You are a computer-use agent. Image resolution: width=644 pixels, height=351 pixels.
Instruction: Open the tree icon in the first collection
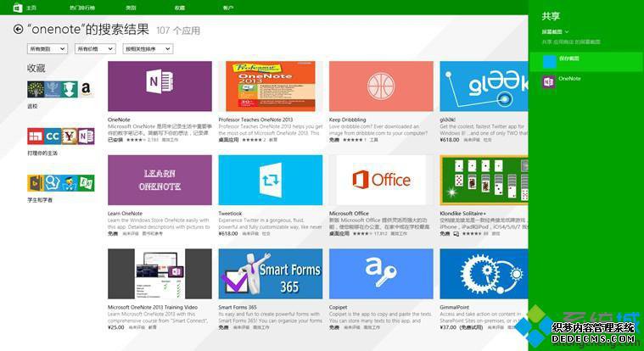coord(36,89)
